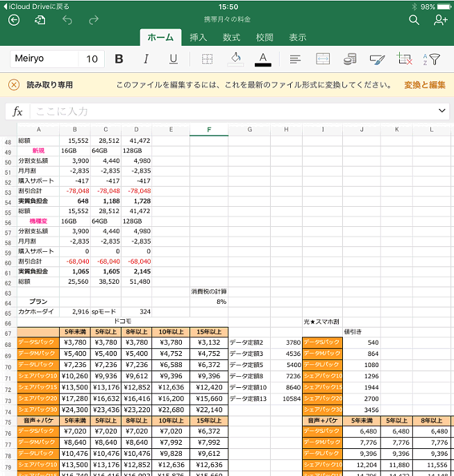Open text alignment options
This screenshot has width=454, height=476.
(x=295, y=59)
